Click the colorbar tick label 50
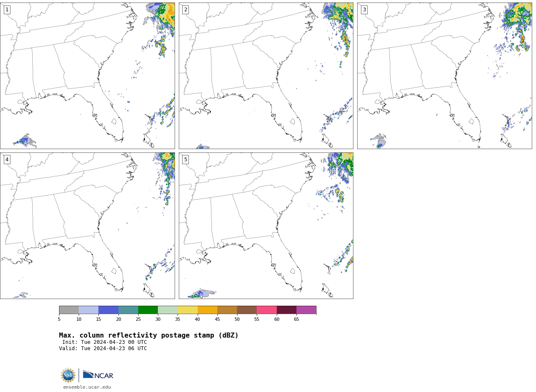This screenshot has height=392, width=536. [x=237, y=319]
